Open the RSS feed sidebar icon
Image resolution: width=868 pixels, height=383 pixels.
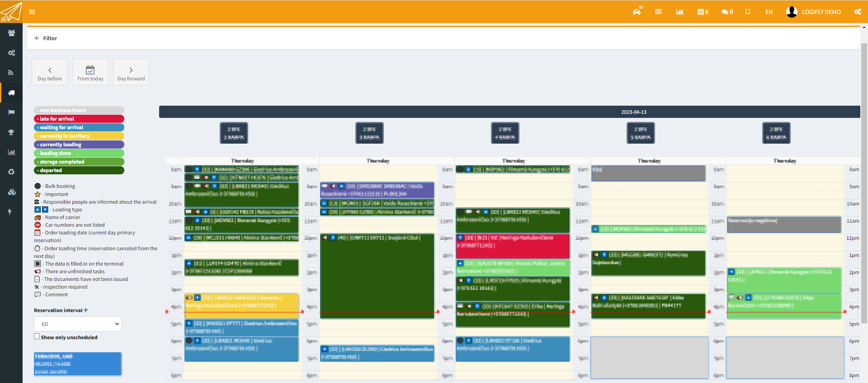(11, 73)
